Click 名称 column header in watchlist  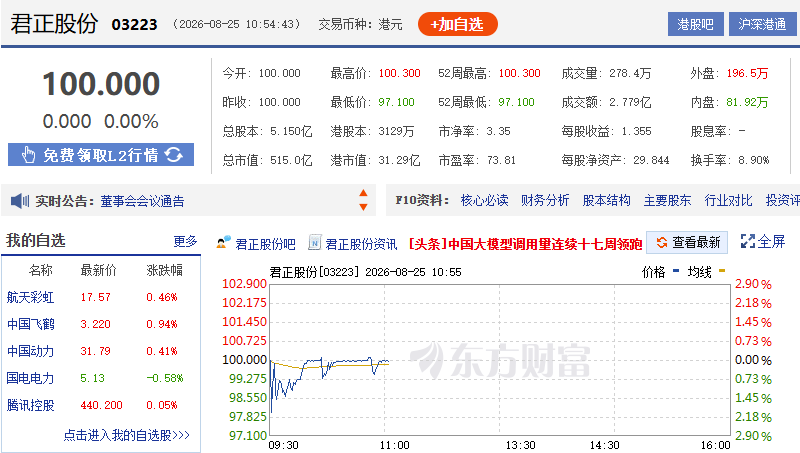pyautogui.click(x=40, y=270)
